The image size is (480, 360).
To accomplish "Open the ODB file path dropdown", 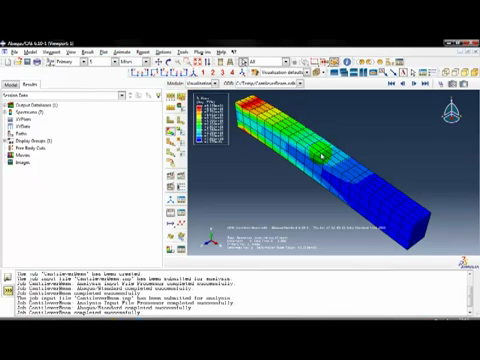I will (x=300, y=83).
